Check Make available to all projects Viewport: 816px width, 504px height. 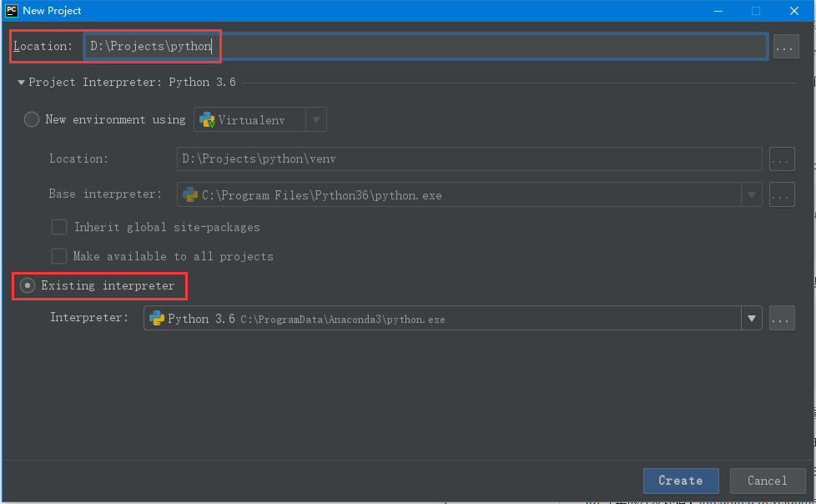(x=59, y=256)
